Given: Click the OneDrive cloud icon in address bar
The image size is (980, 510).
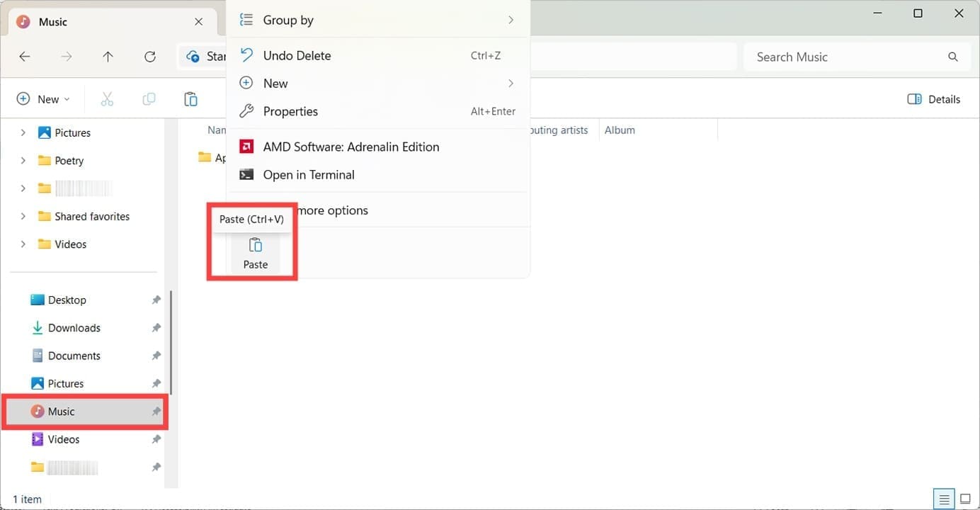Looking at the screenshot, I should 192,57.
